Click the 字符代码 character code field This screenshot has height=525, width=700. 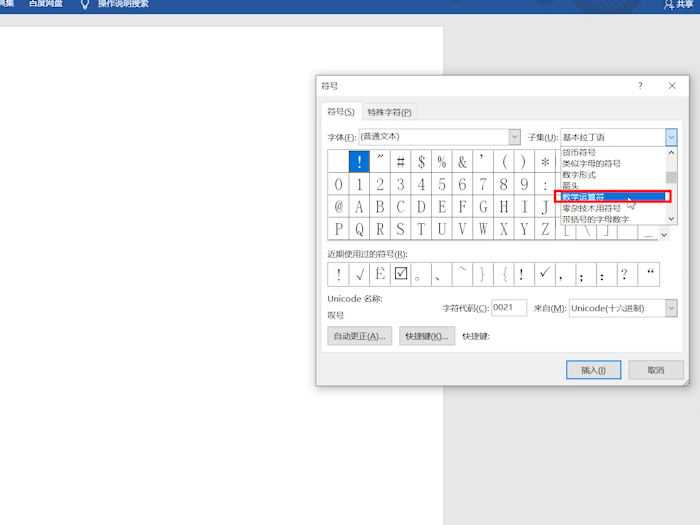pyautogui.click(x=508, y=308)
